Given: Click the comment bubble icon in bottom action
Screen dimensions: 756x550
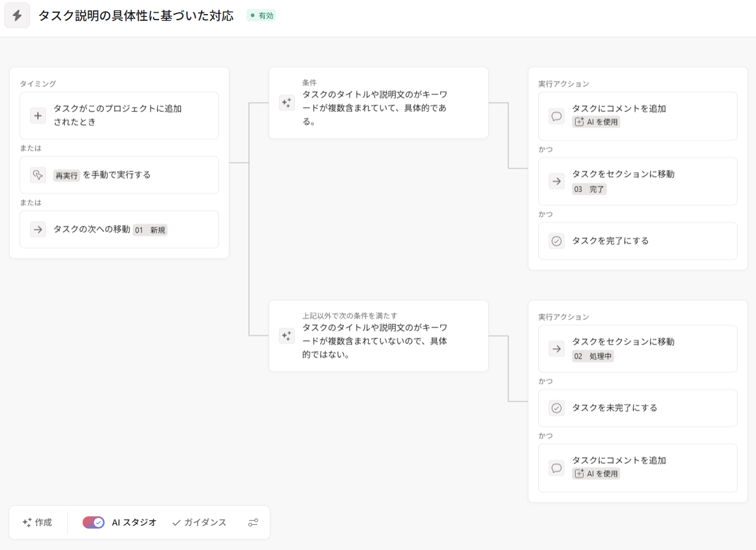Looking at the screenshot, I should 557,468.
